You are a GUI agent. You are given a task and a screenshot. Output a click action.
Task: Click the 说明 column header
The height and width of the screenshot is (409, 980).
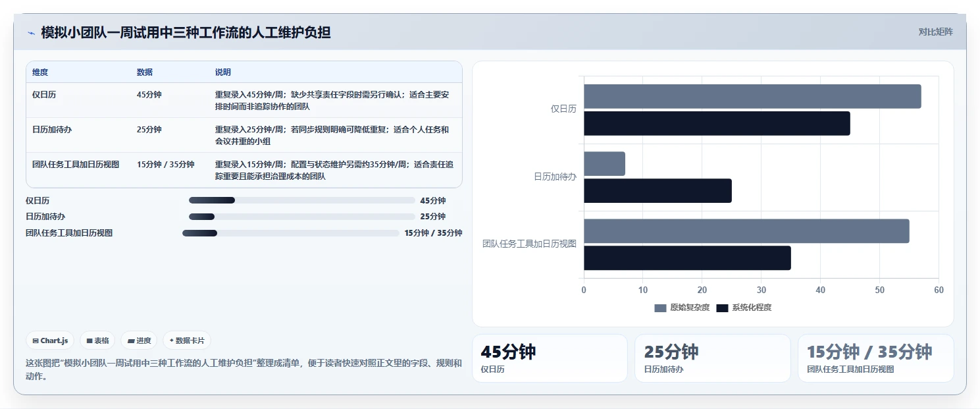tap(223, 72)
